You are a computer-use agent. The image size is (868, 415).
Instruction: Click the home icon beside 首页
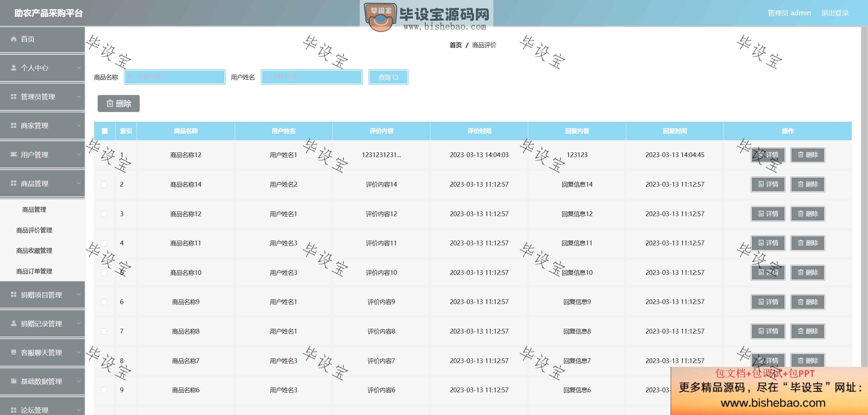[x=14, y=39]
